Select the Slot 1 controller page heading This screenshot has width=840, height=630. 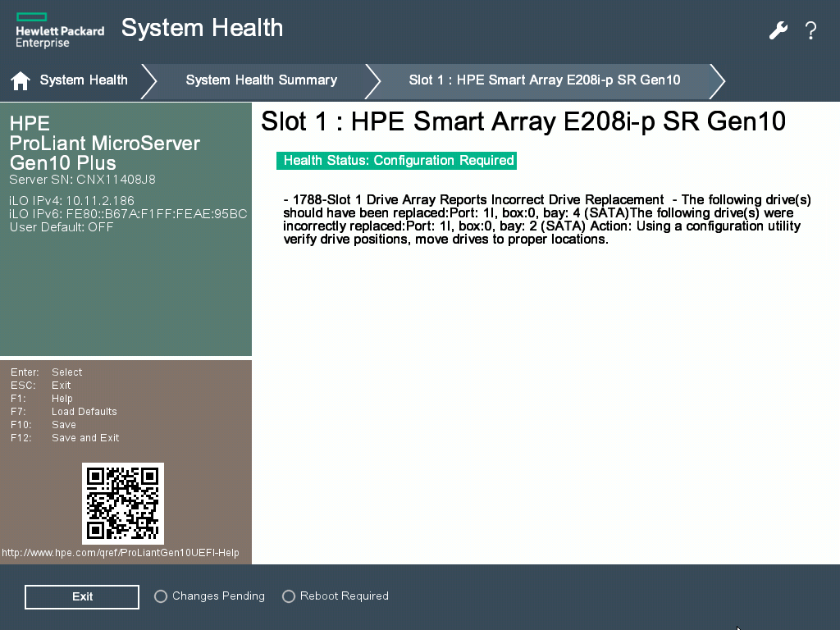523,121
